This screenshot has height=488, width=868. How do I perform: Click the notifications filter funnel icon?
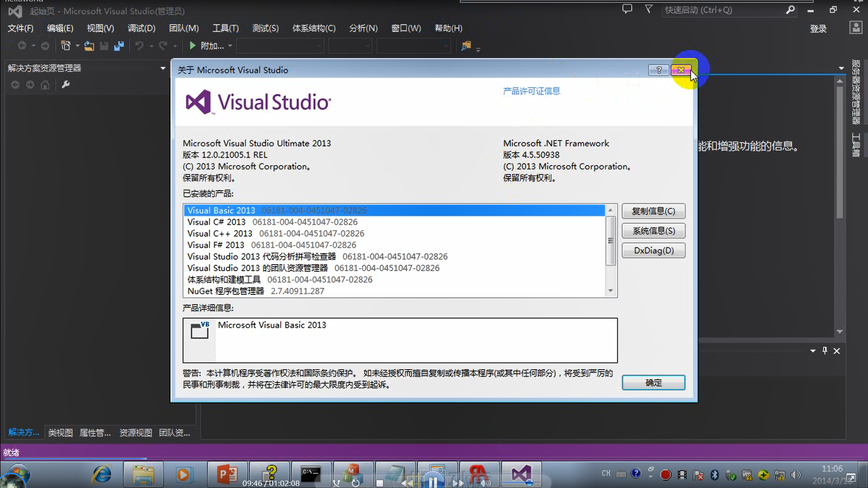(x=649, y=9)
